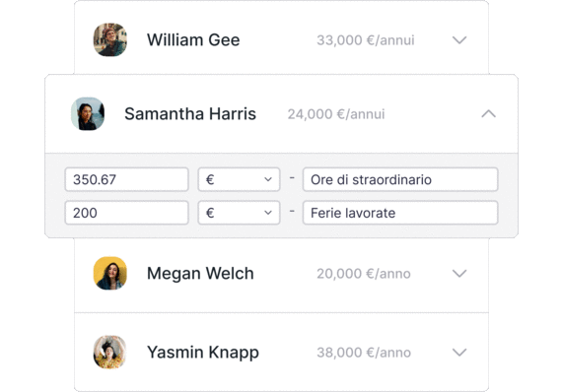The image size is (562, 392).
Task: Select the Megan Welch name
Action: tap(200, 274)
